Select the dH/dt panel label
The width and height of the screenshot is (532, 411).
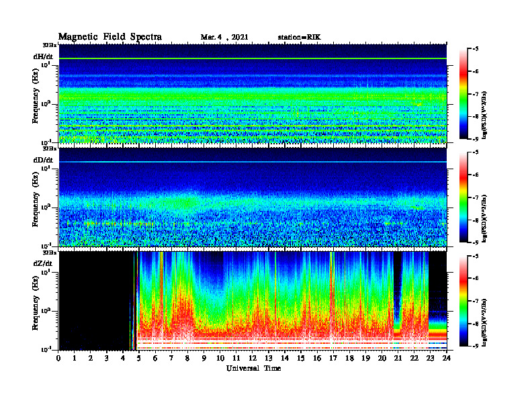(43, 56)
